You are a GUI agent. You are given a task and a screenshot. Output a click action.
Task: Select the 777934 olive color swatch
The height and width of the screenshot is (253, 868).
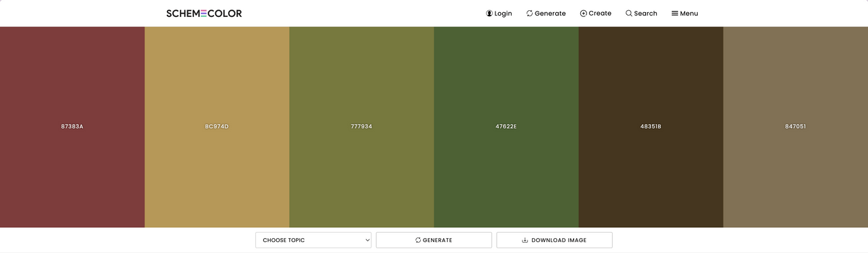362,127
